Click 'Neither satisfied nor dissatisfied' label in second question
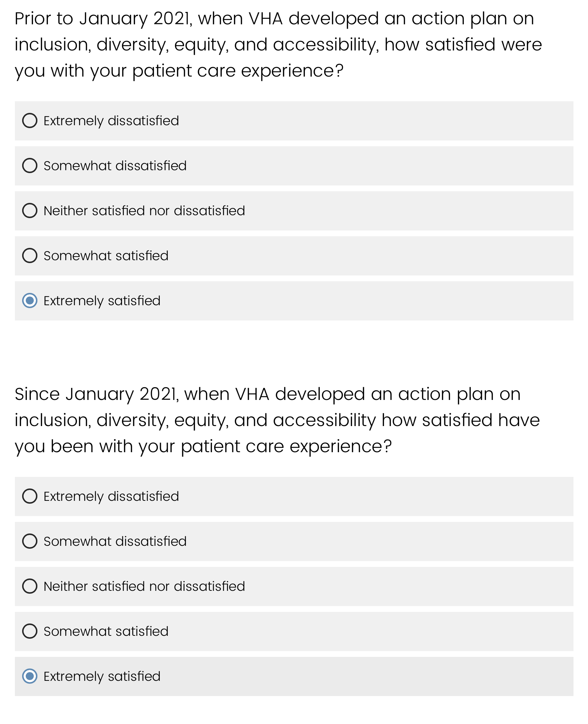 click(x=144, y=586)
